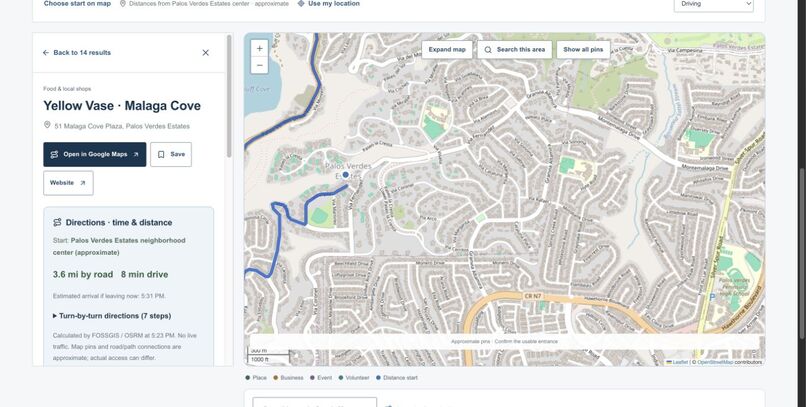Image resolution: width=806 pixels, height=407 pixels.
Task: Click the Expand map button
Action: (447, 50)
